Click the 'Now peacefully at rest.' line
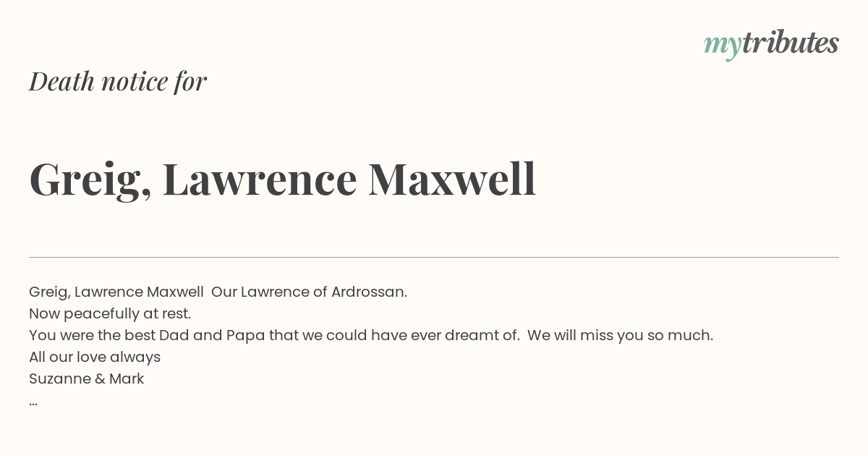 click(110, 313)
